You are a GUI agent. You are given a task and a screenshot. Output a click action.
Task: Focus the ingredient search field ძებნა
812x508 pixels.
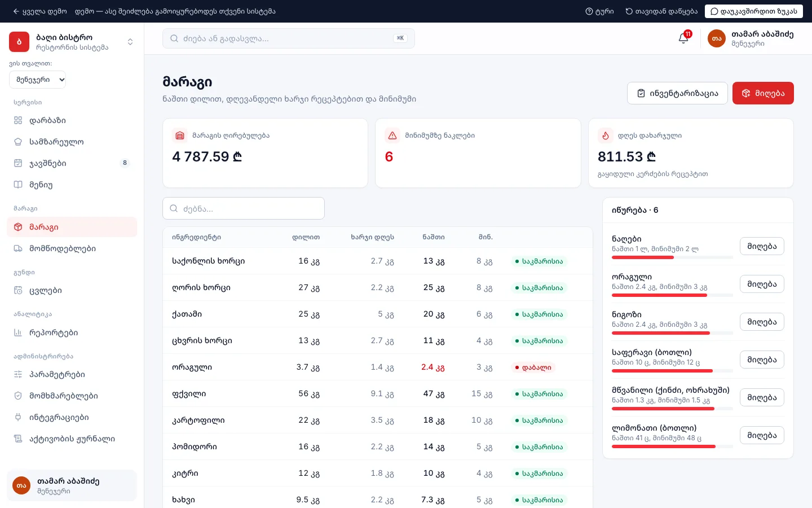(x=244, y=208)
